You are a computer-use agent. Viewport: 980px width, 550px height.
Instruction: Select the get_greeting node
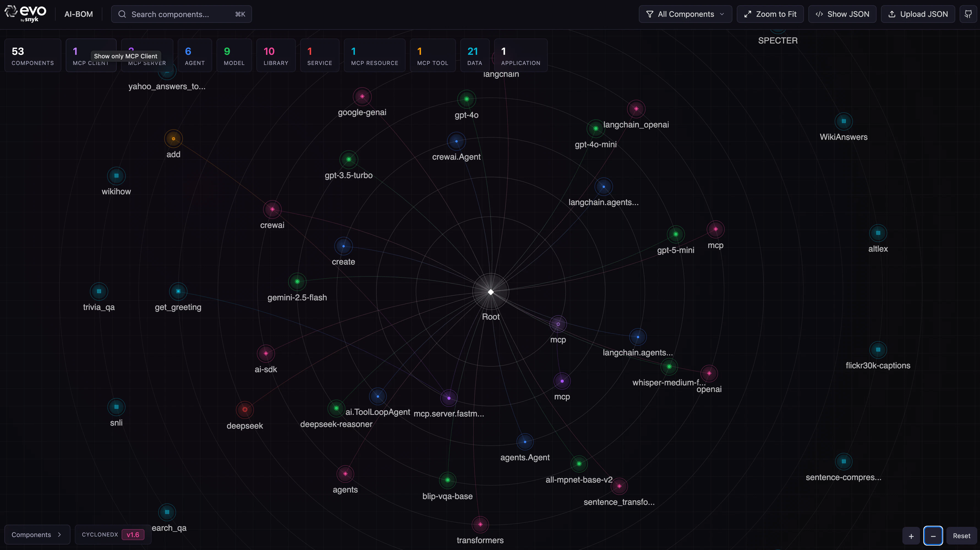pyautogui.click(x=178, y=292)
